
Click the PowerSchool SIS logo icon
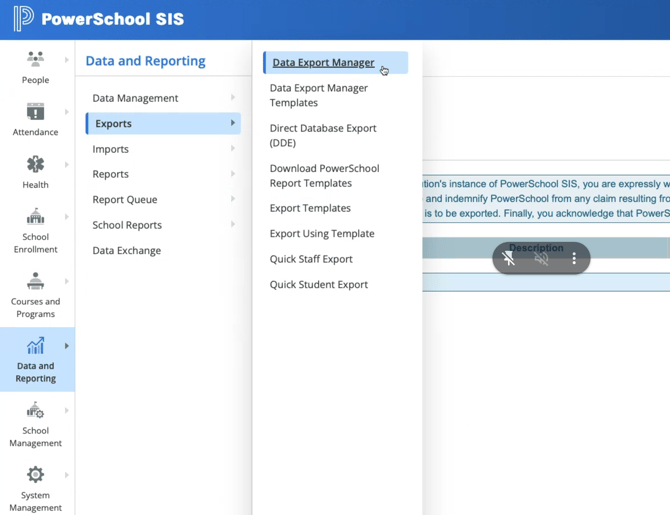[x=23, y=19]
